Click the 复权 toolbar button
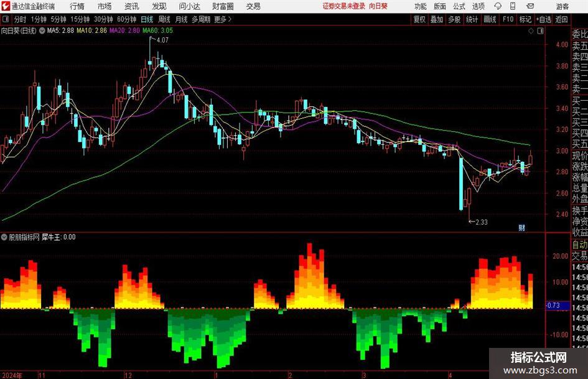Screen dimensions: 588x379 [419, 19]
